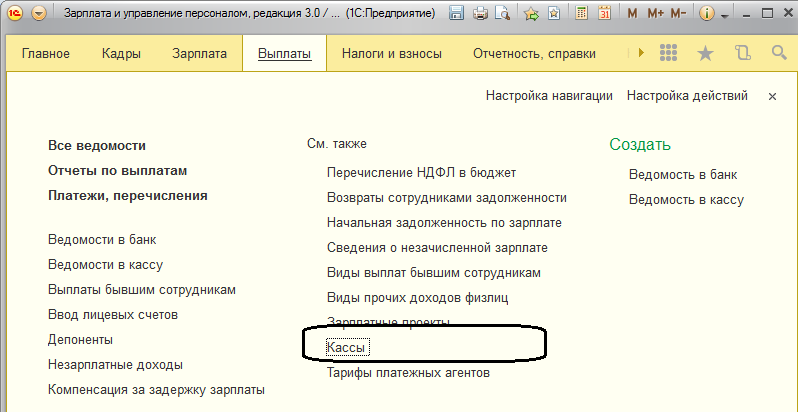Open Все ведомости
The image size is (798, 412).
97,145
